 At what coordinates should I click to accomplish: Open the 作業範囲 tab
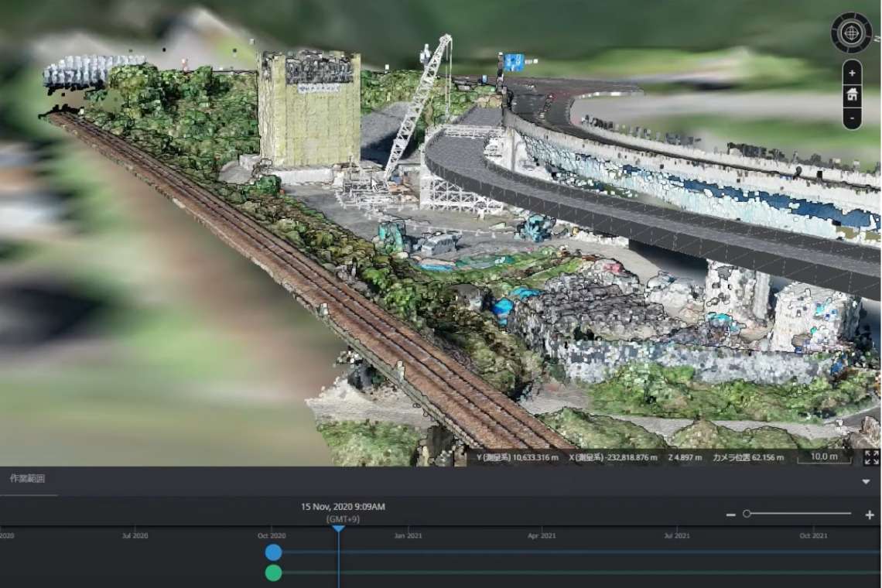pyautogui.click(x=27, y=479)
